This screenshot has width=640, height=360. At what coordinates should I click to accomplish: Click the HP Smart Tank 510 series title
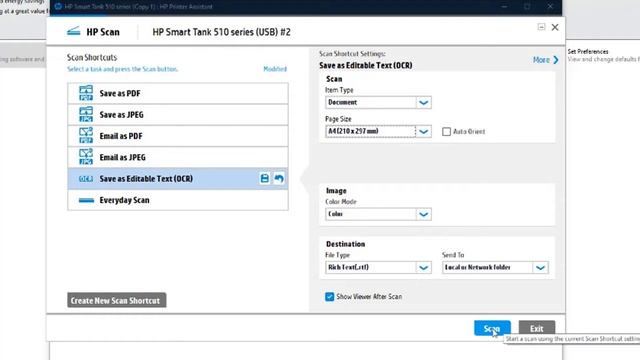tap(221, 32)
